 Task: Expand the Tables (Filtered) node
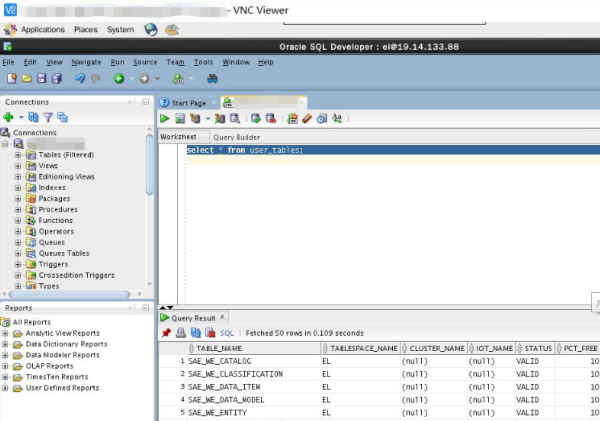18,155
